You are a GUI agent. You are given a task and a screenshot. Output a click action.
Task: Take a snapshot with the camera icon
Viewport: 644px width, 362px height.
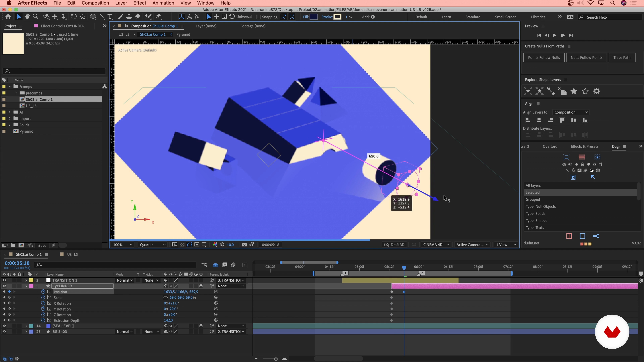244,245
